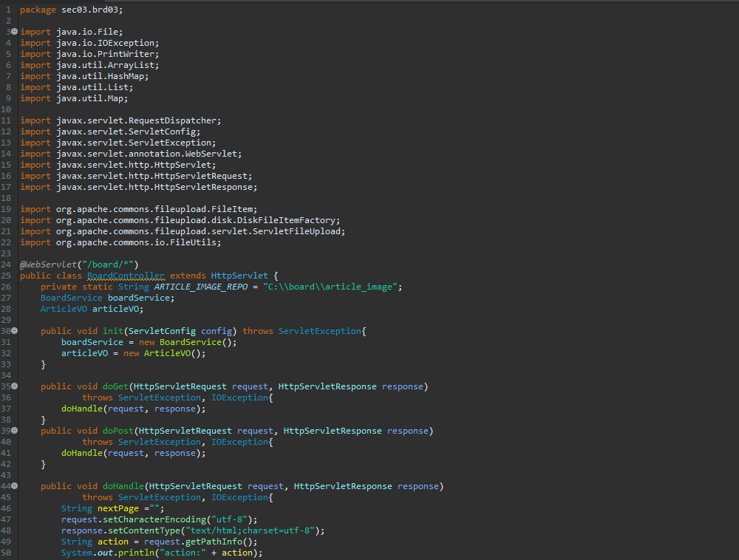This screenshot has width=739, height=560.
Task: Click import commons.io.FileUtils line
Action: (120, 242)
